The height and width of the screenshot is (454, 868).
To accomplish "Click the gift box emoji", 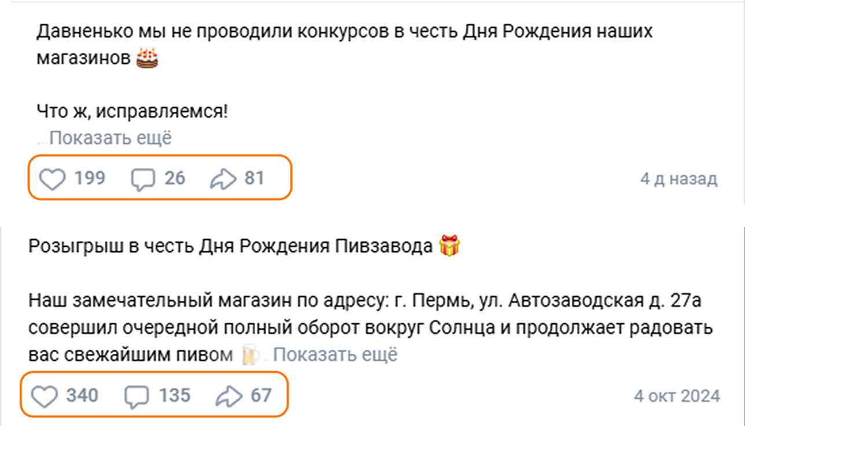I will coord(450,247).
